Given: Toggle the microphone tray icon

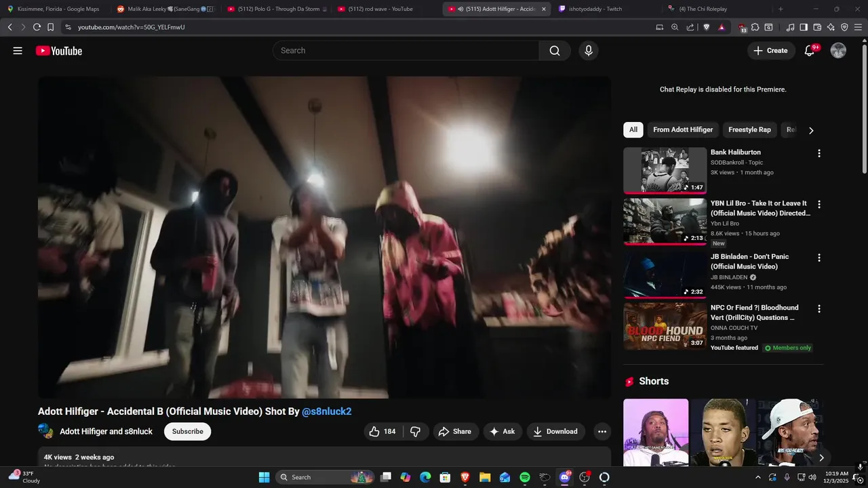Looking at the screenshot, I should [x=787, y=477].
